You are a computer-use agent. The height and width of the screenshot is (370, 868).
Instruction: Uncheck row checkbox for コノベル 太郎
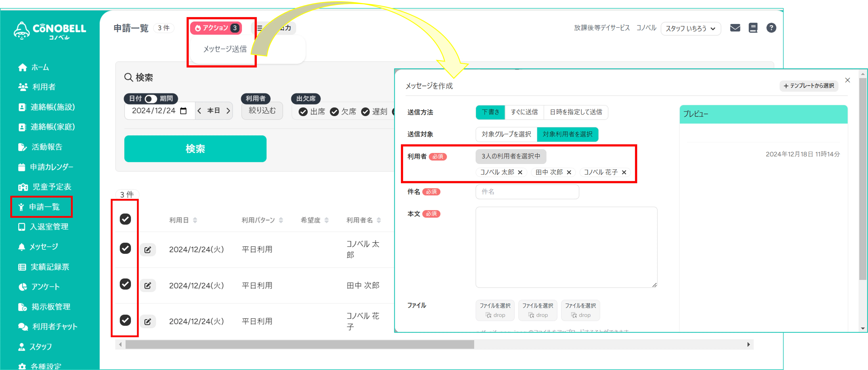[125, 248]
